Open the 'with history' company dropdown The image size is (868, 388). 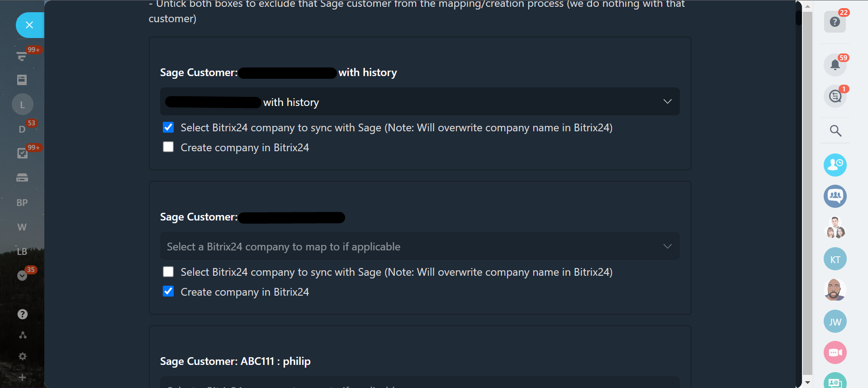coord(419,102)
